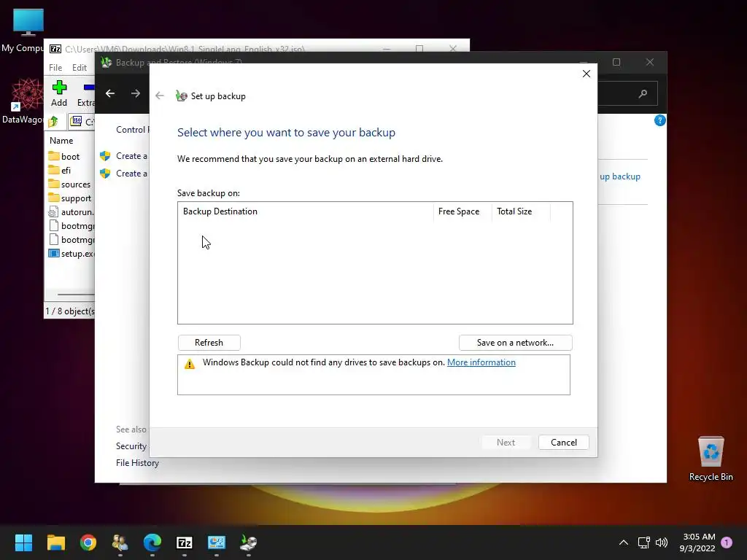Viewport: 747px width, 560px height.
Task: Click Control Panel icon in taskbar
Action: pyautogui.click(x=216, y=542)
